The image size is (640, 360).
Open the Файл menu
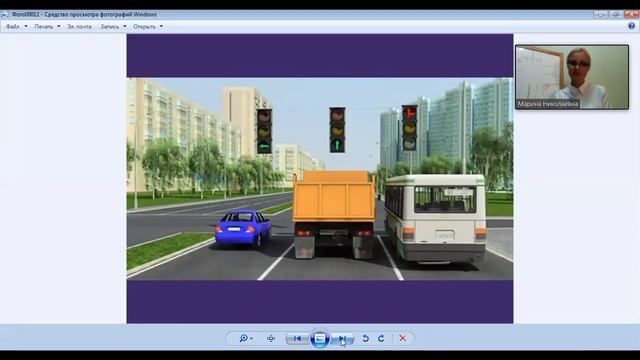(13, 27)
